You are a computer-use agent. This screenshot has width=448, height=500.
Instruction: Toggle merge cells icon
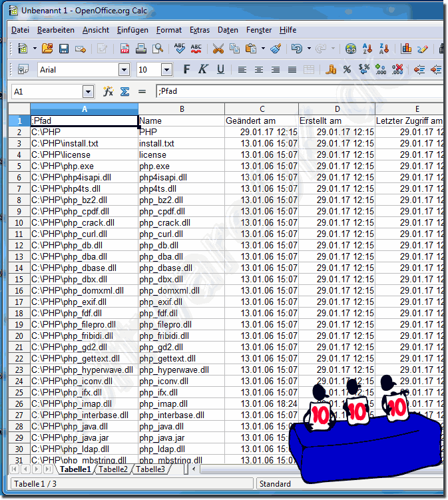click(x=309, y=69)
